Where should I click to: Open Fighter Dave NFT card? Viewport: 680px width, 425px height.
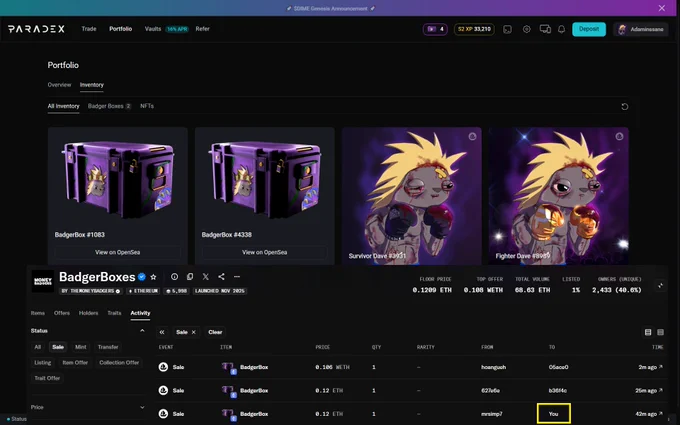[x=559, y=196]
